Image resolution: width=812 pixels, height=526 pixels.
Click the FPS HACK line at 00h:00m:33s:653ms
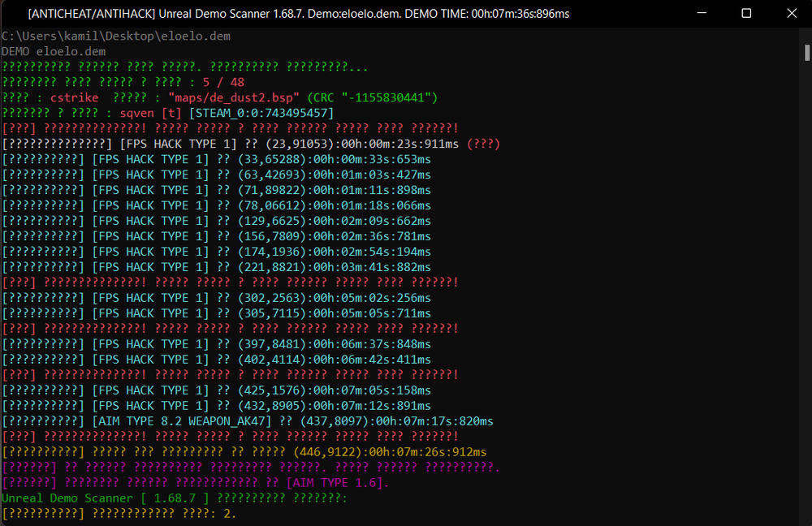[217, 159]
